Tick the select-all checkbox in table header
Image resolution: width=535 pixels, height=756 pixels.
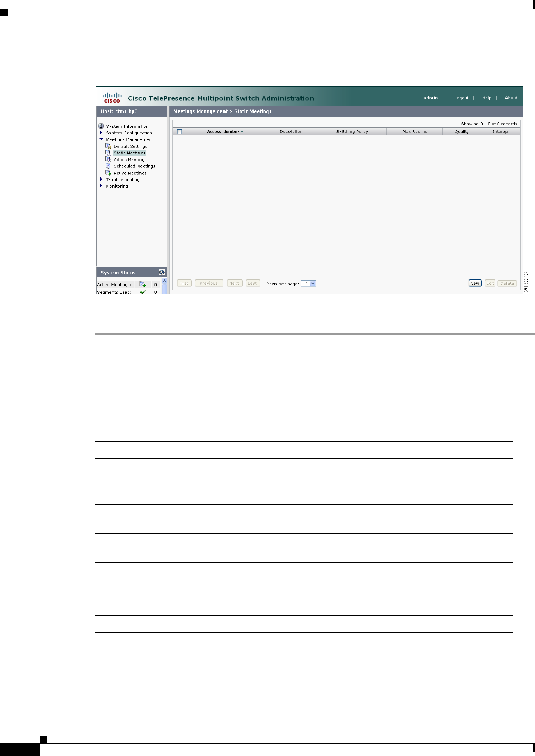(x=179, y=132)
